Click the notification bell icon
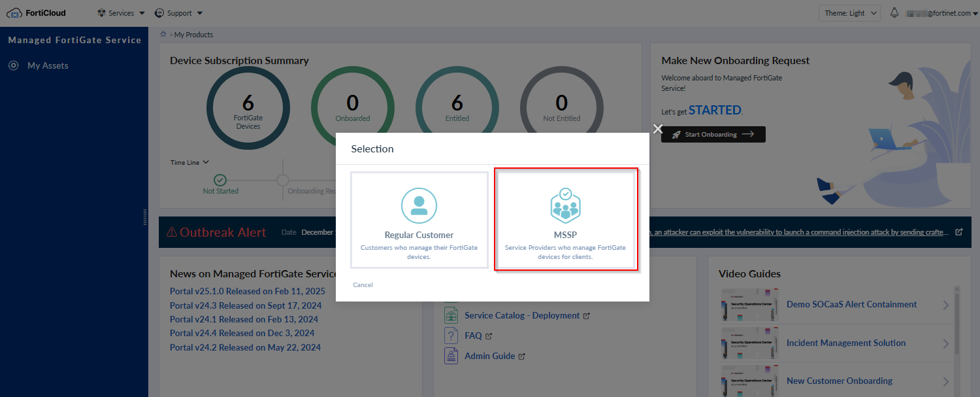980x397 pixels. (894, 12)
